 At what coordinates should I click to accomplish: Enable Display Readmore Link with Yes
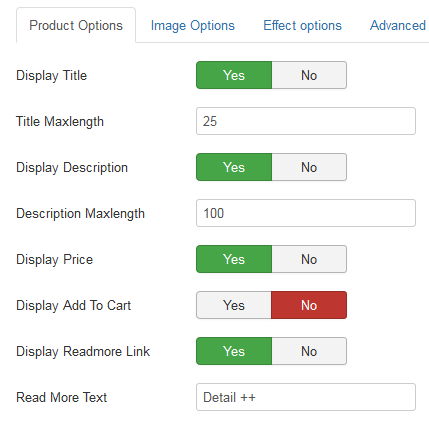pyautogui.click(x=234, y=351)
